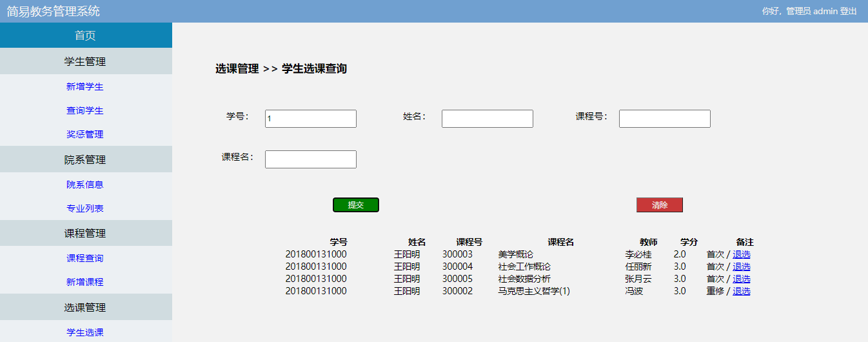Viewport: 868px width, 342px height.
Task: Select course number 300004 cell
Action: (x=457, y=267)
